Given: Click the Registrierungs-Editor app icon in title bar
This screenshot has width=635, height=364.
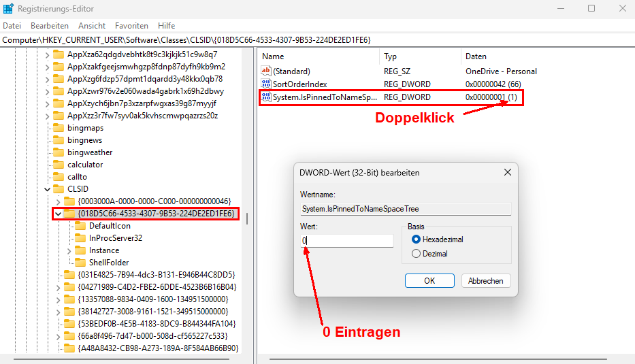Looking at the screenshot, I should [9, 9].
